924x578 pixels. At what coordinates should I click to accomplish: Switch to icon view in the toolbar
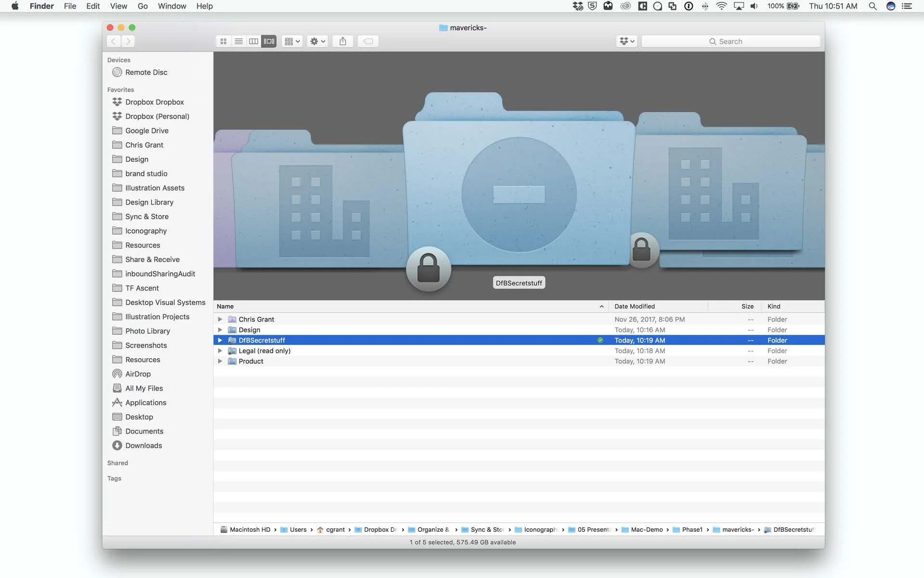pos(223,41)
